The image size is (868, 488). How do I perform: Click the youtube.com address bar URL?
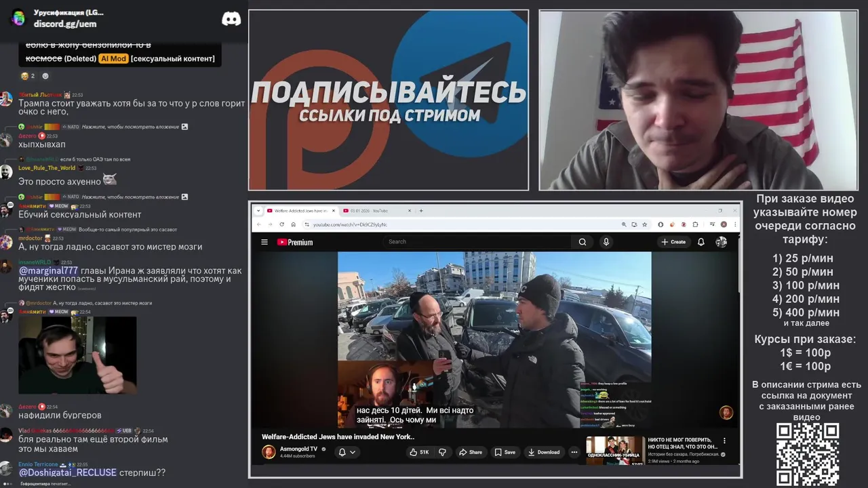(x=350, y=224)
